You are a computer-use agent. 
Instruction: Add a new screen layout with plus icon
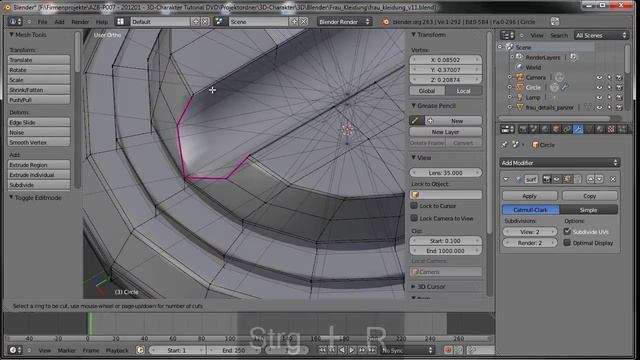pos(196,22)
